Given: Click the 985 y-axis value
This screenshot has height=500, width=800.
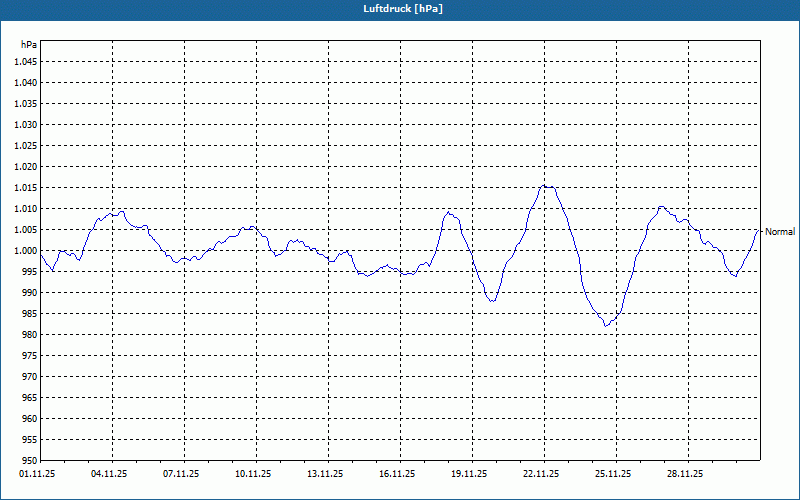Looking at the screenshot, I should [30, 314].
